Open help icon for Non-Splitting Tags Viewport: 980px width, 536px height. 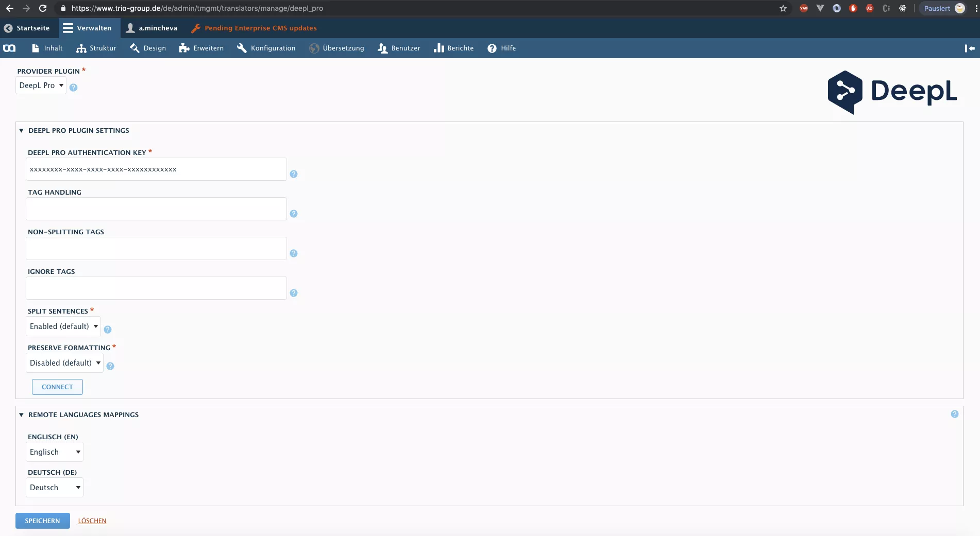(x=294, y=253)
